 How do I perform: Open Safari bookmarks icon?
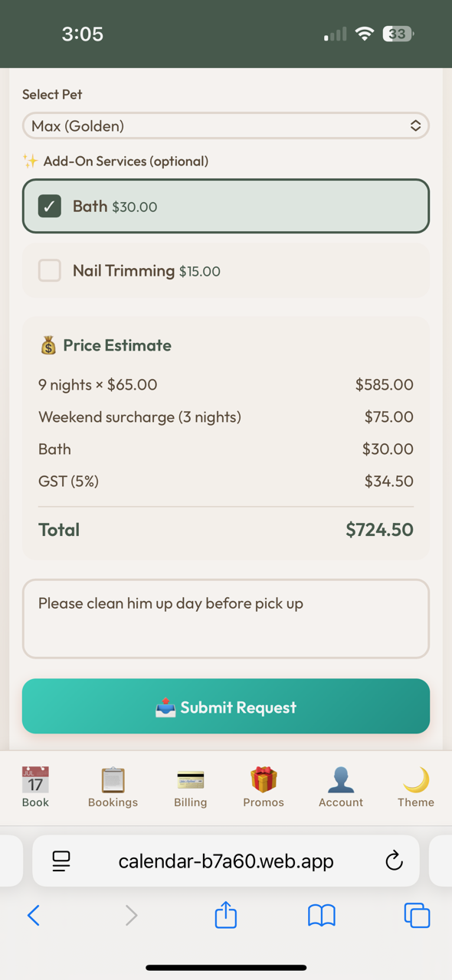click(321, 915)
